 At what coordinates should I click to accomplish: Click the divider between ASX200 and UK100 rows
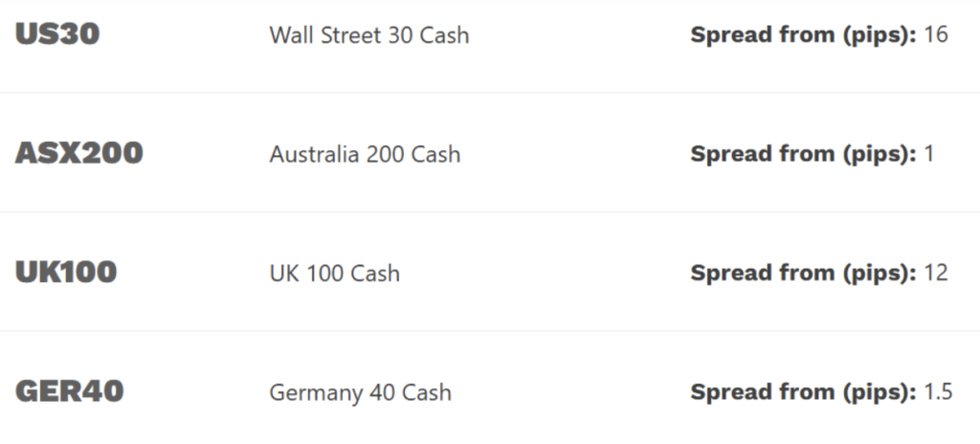click(490, 212)
